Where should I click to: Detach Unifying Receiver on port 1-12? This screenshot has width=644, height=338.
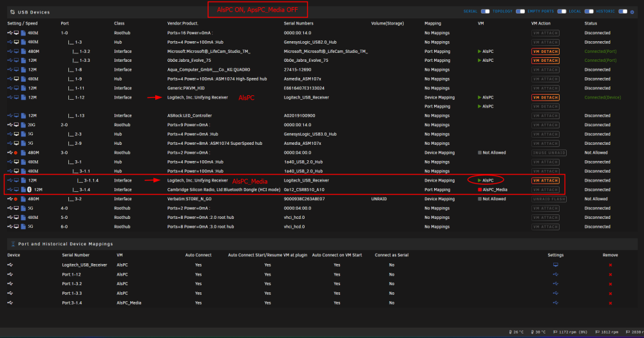545,97
